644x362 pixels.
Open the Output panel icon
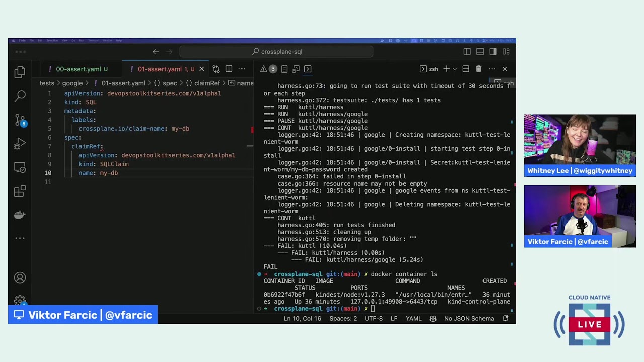pos(284,69)
